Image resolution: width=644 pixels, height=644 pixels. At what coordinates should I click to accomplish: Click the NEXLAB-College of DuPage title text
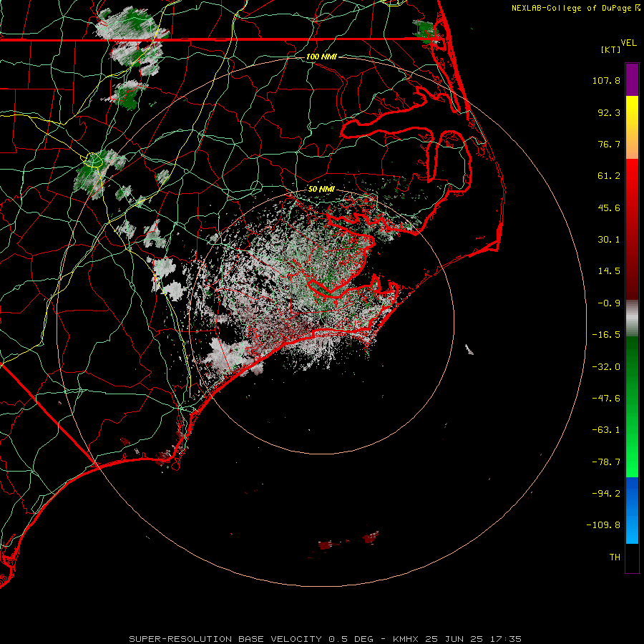[571, 8]
